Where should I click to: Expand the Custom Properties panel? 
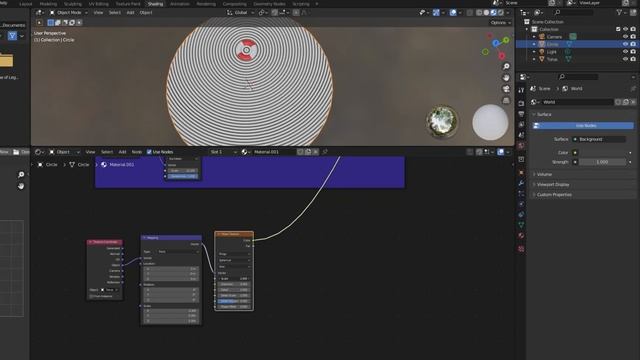[553, 195]
